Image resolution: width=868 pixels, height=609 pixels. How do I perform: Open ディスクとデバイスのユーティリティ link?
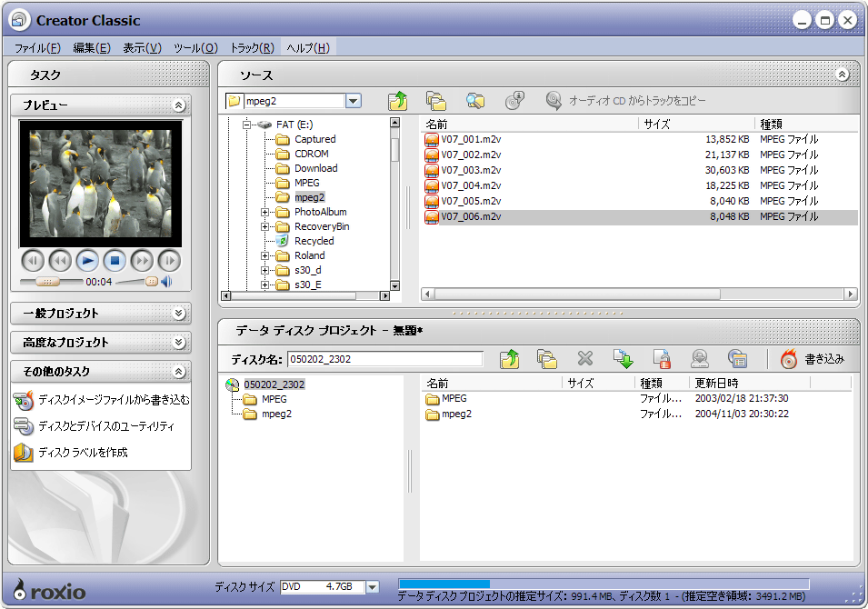(x=106, y=426)
